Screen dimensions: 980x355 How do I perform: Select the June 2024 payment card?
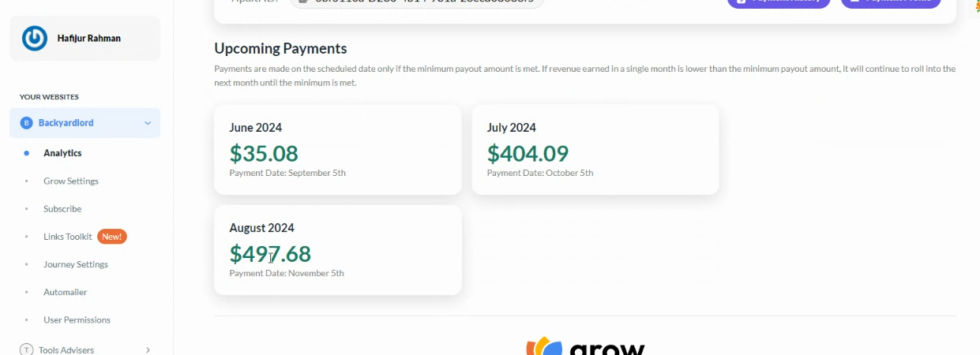[338, 150]
